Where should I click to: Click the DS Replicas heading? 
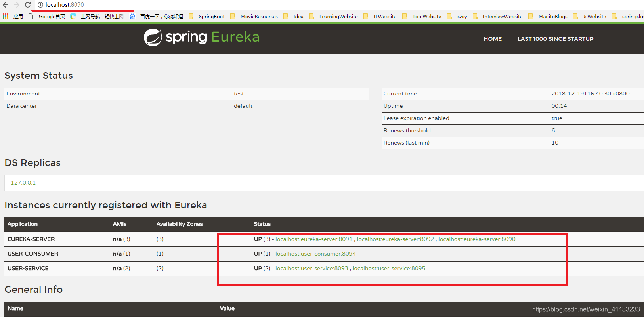pos(32,163)
